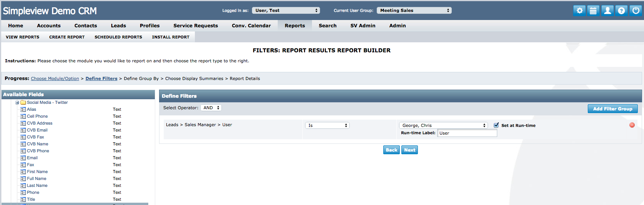Click the CVB Name field icon
Screen dimensions: 644x205
click(x=23, y=144)
